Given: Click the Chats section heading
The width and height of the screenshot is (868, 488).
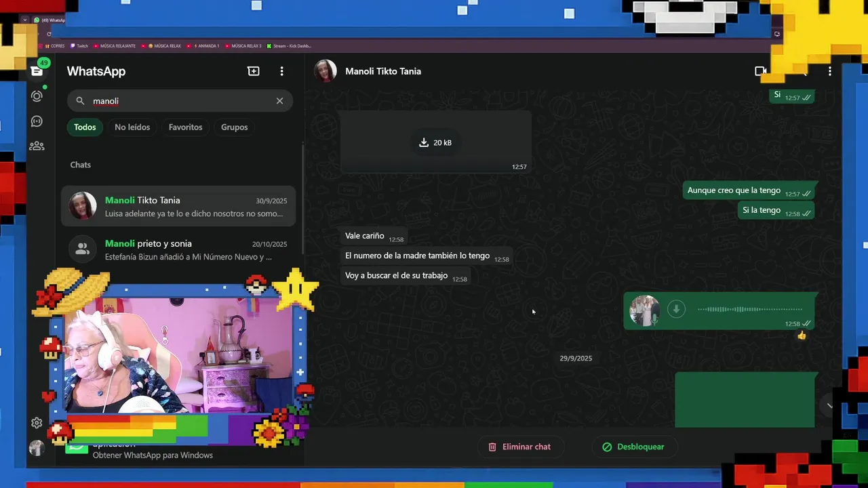Looking at the screenshot, I should click(x=81, y=165).
